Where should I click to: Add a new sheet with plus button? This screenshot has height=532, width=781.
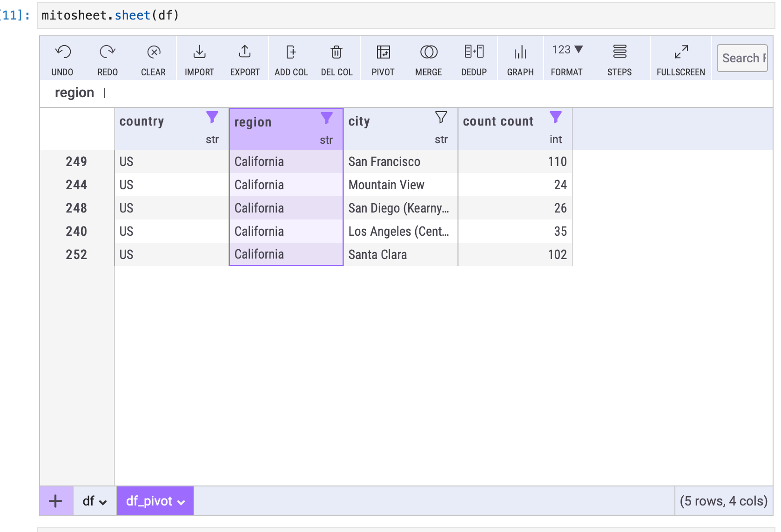pos(56,501)
